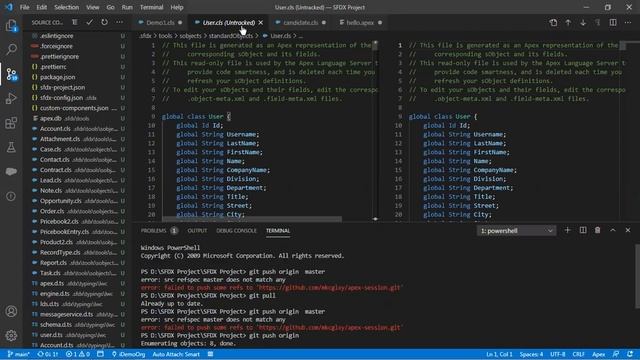Screen dimensions: 640x360
Task: Click the feedback icon in status bar
Action: click(616, 354)
